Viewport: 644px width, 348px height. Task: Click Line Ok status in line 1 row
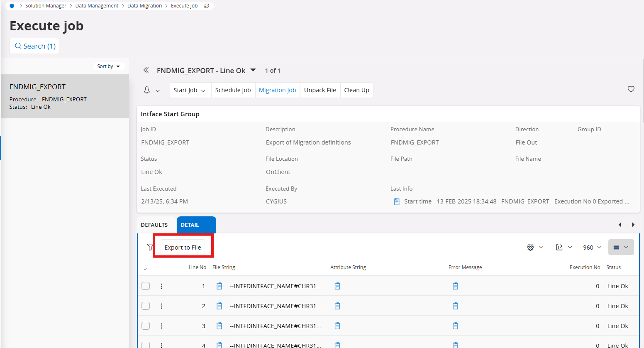pos(617,286)
